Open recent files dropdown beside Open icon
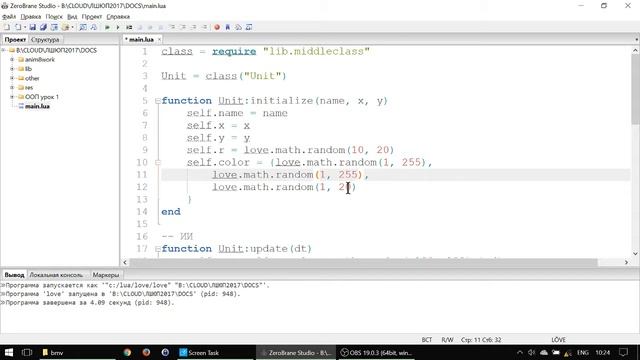Viewport: 640px width, 360px height. pyautogui.click(x=25, y=27)
